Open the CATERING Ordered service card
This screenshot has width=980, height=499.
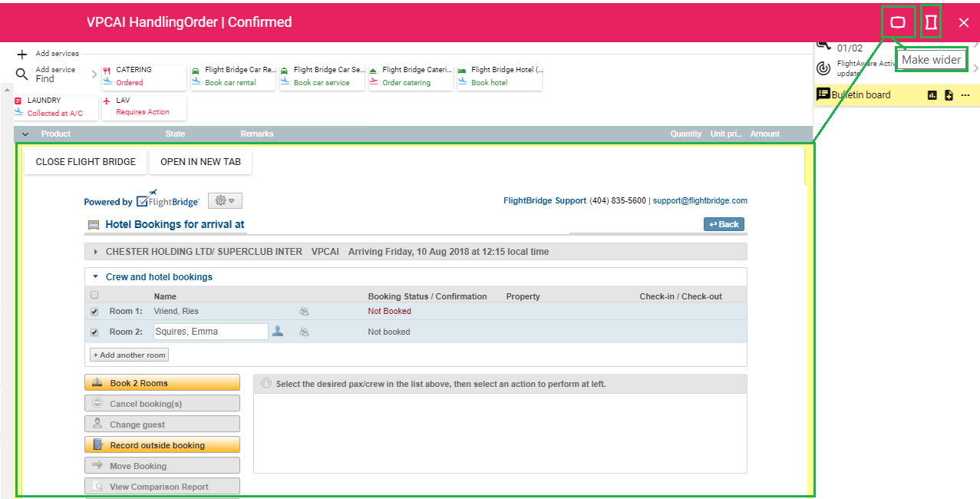coord(144,77)
